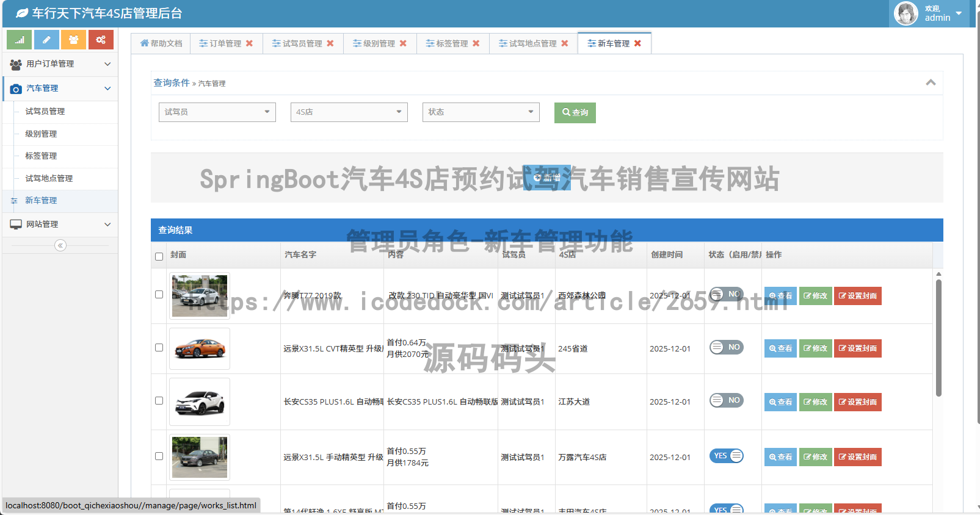Click the green bar chart shortcut icon
Image resolution: width=980 pixels, height=515 pixels.
[20, 40]
